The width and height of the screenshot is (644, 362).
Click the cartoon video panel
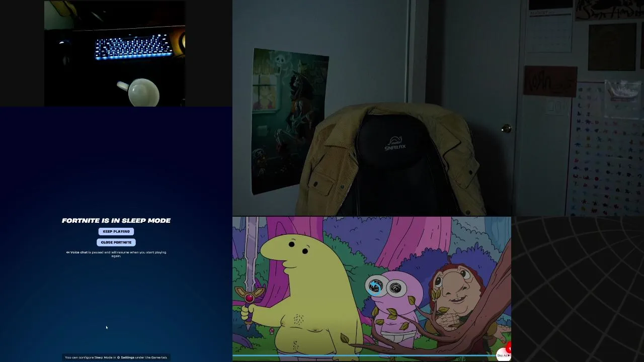click(x=372, y=289)
